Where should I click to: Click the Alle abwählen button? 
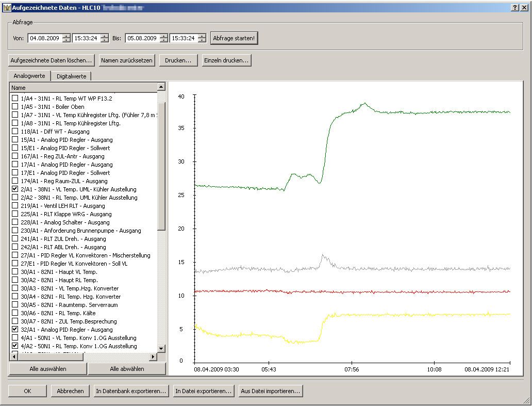pyautogui.click(x=127, y=369)
